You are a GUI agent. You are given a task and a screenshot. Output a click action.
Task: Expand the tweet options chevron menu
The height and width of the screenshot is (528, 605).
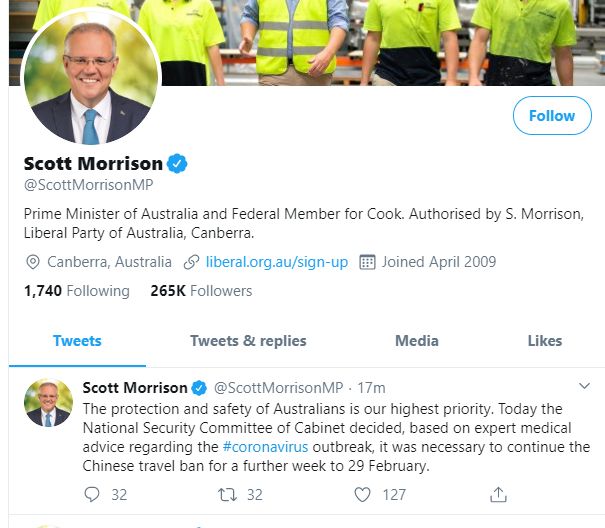tap(585, 386)
